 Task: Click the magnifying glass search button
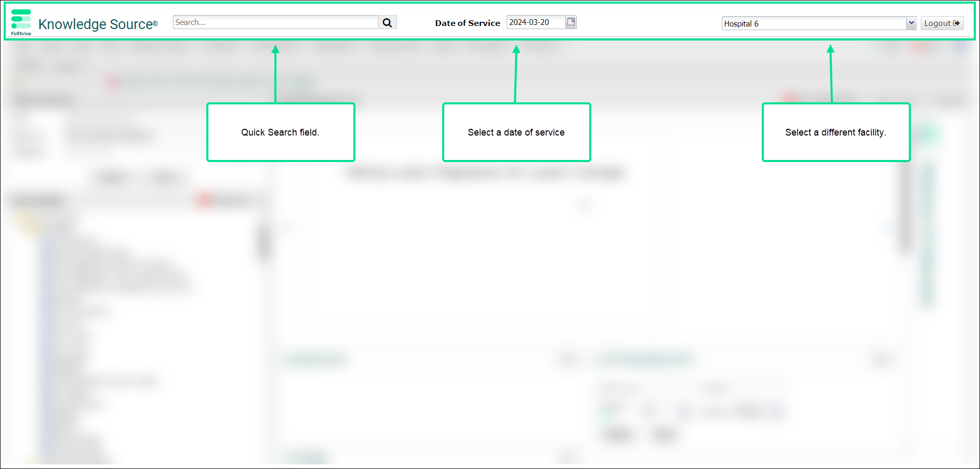coord(387,22)
